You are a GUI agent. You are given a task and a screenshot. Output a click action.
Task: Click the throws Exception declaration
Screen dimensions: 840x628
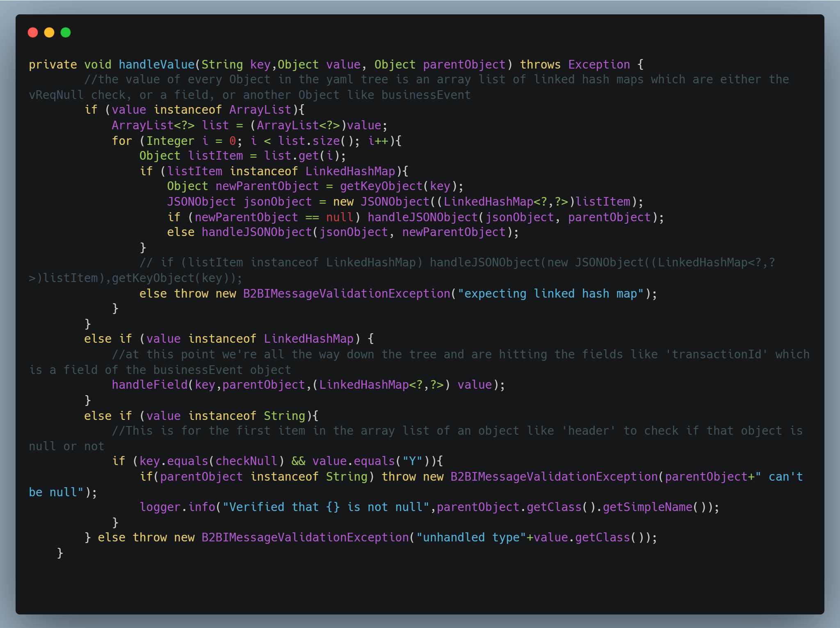[575, 64]
